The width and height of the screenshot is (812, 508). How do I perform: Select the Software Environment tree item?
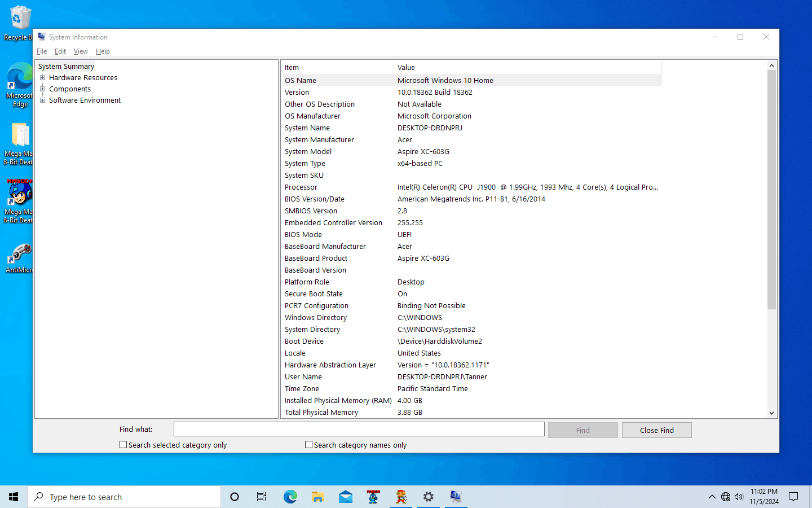coord(85,100)
